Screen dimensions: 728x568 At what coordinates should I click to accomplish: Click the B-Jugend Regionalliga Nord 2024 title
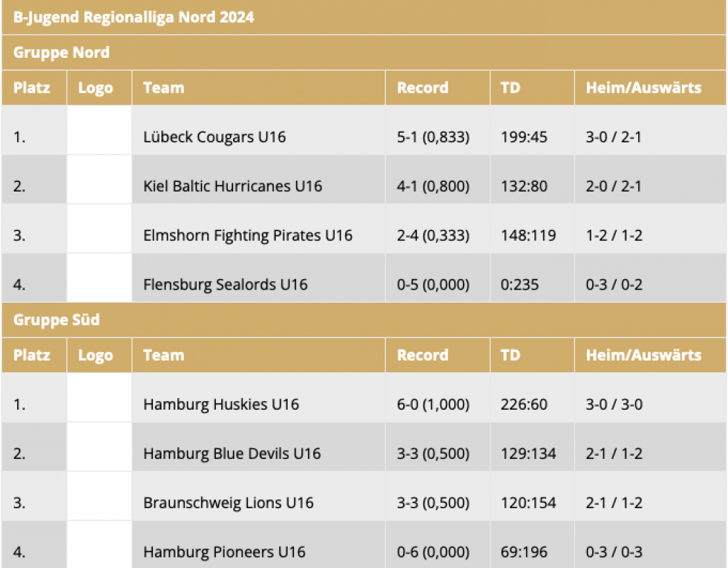pyautogui.click(x=133, y=18)
